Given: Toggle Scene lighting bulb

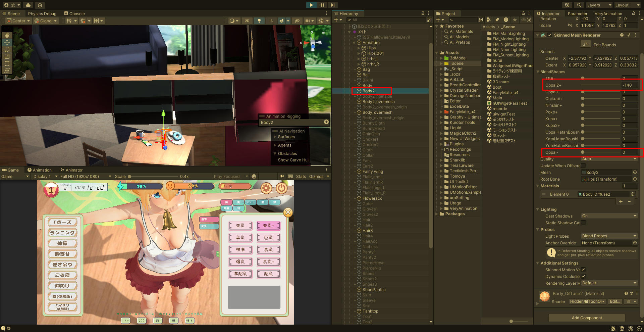Looking at the screenshot, I should [259, 21].
